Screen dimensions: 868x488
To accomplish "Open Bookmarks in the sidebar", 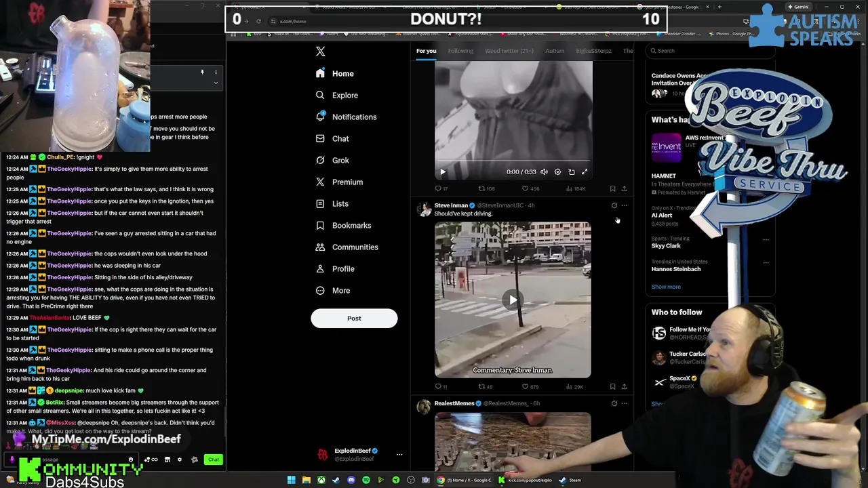I will [343, 225].
